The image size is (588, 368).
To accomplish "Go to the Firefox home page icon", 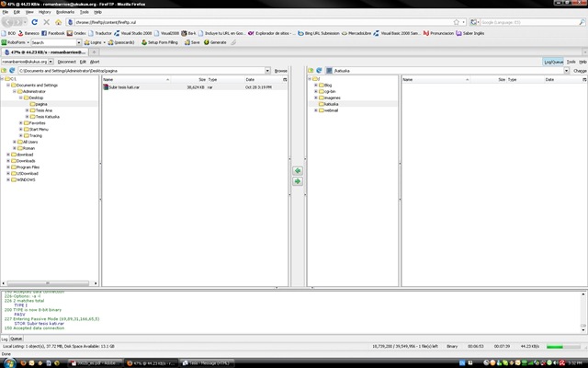I will 58,22.
